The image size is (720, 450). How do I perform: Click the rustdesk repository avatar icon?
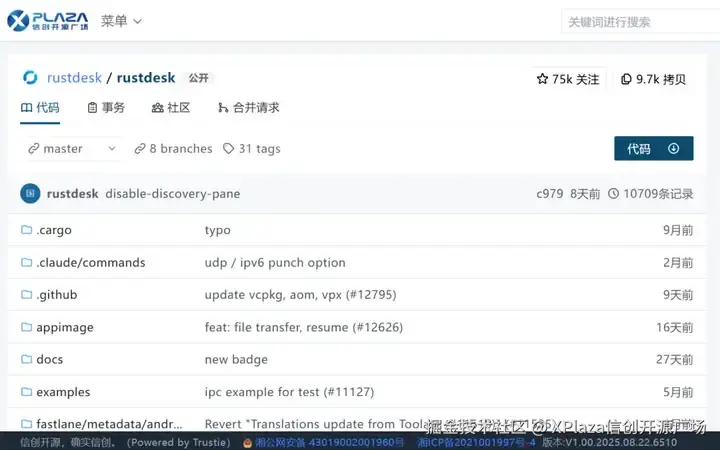point(30,78)
